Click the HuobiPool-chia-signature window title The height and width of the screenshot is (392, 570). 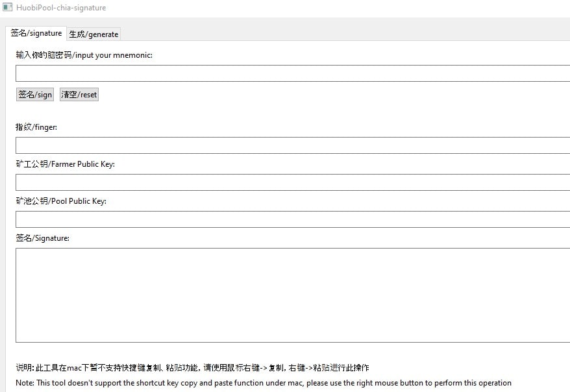coord(61,8)
